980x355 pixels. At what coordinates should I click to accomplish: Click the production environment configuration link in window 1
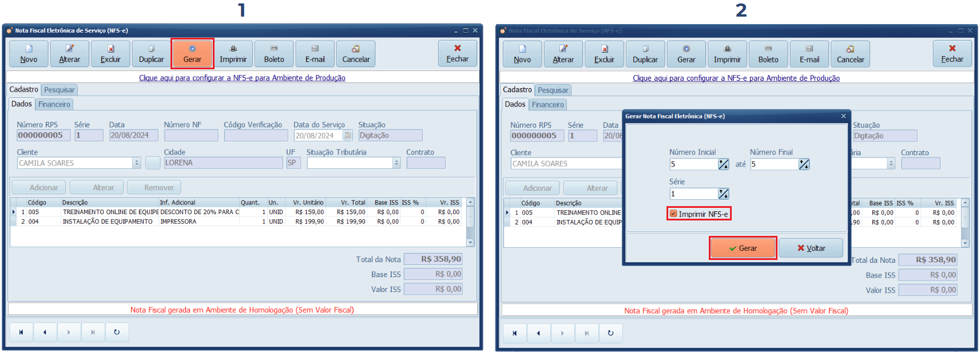point(242,78)
